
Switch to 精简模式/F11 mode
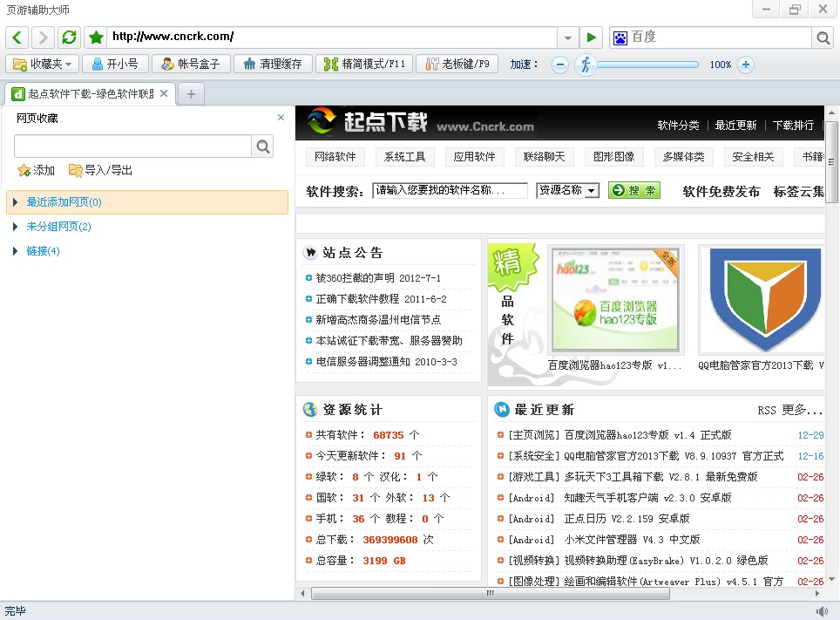pos(363,65)
